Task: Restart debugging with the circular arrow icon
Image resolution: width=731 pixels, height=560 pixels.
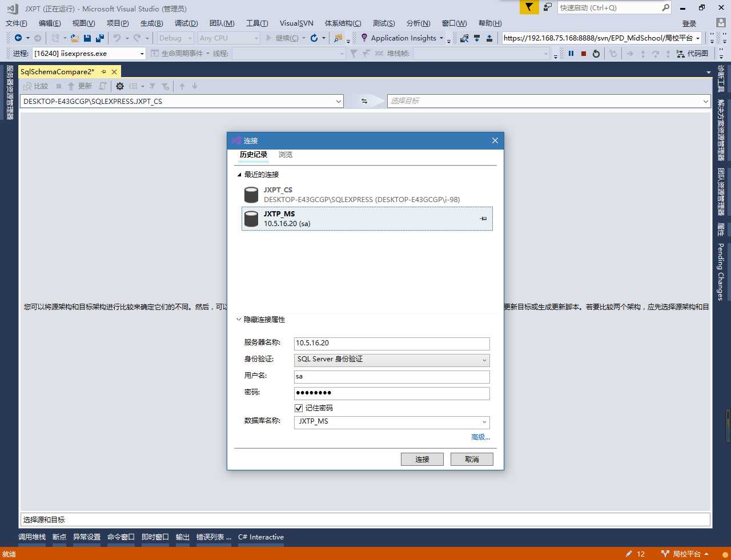Action: tap(596, 54)
